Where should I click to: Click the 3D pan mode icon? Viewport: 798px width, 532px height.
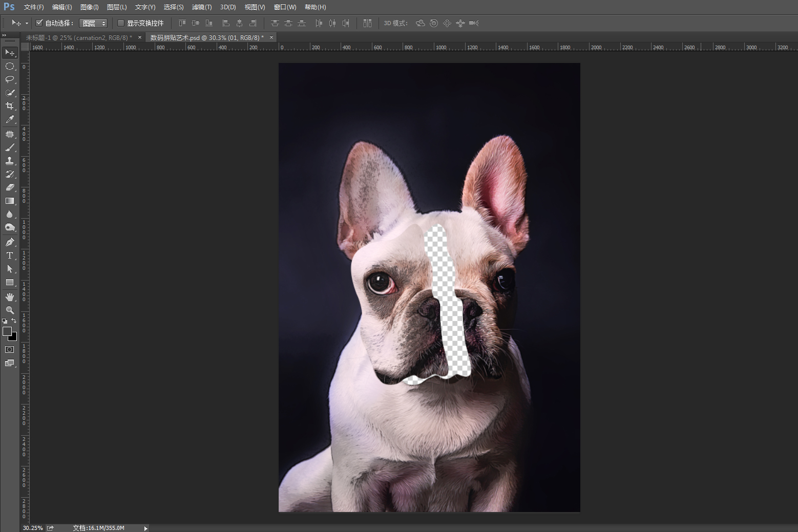click(x=447, y=23)
